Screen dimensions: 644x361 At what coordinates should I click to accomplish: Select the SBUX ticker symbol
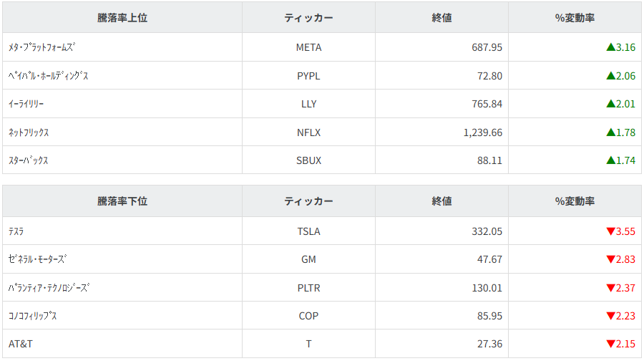(x=308, y=160)
